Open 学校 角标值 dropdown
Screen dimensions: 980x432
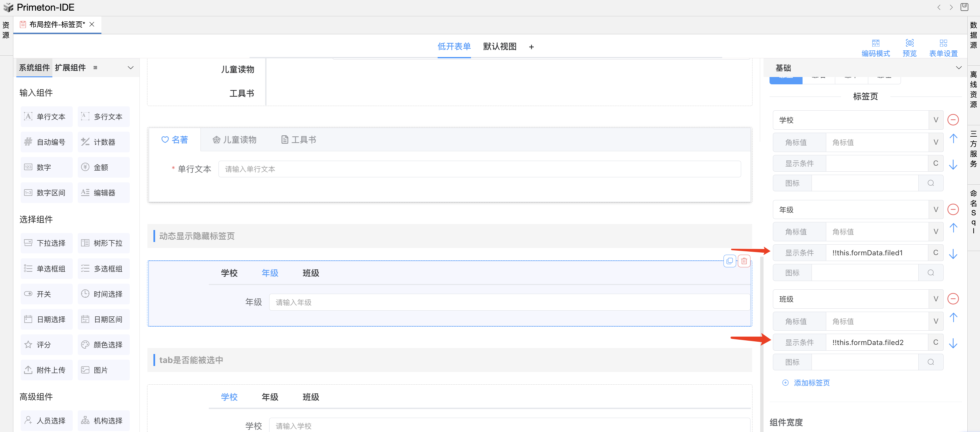click(936, 142)
